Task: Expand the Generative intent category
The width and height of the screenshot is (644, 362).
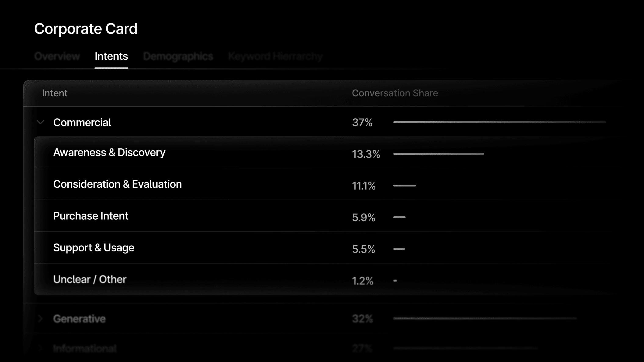Action: click(40, 319)
